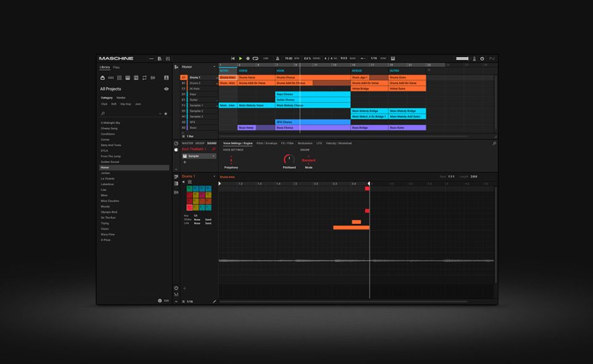The height and width of the screenshot is (364, 593).
Task: Select the Loops type icon in browser
Action: pyautogui.click(x=144, y=78)
